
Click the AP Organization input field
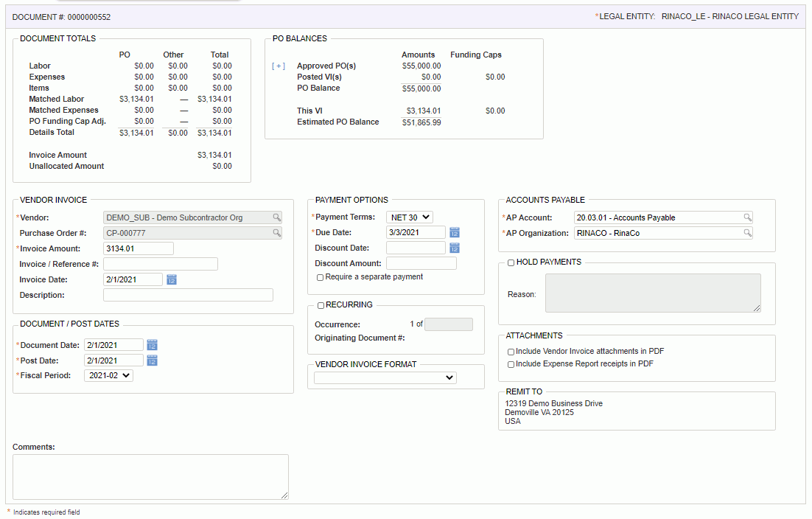[x=663, y=233]
